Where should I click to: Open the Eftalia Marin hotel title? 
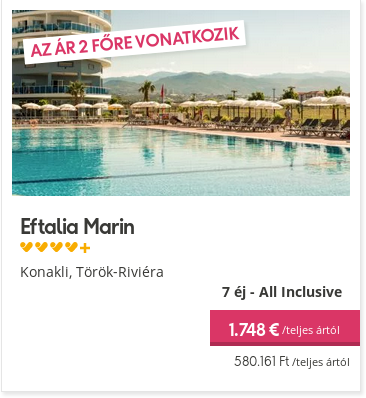click(x=77, y=226)
